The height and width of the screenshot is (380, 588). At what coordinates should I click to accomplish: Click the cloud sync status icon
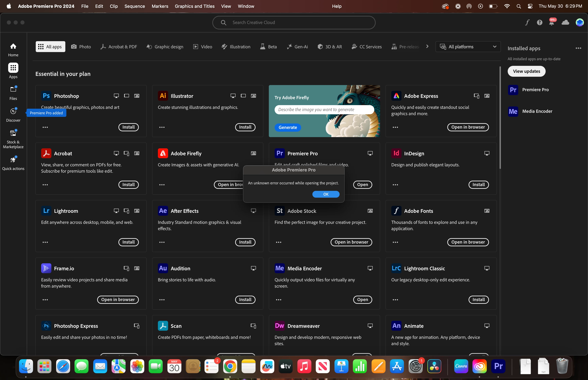(x=565, y=22)
